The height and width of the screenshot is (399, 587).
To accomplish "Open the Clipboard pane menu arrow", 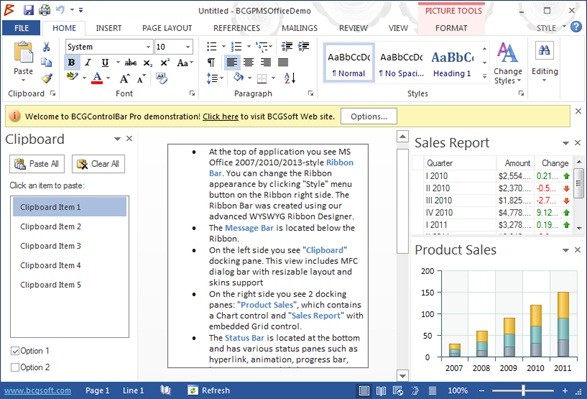I will coord(117,139).
